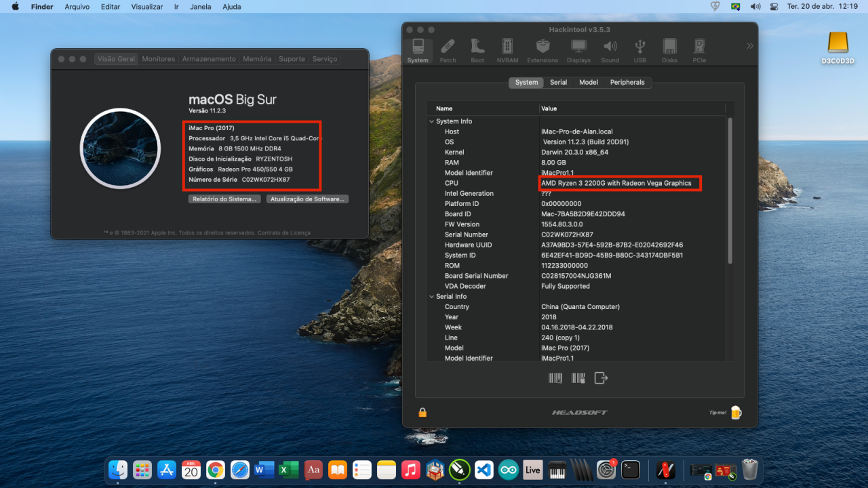Open Finder from the dock
Viewport: 868px width, 488px height.
coord(118,469)
